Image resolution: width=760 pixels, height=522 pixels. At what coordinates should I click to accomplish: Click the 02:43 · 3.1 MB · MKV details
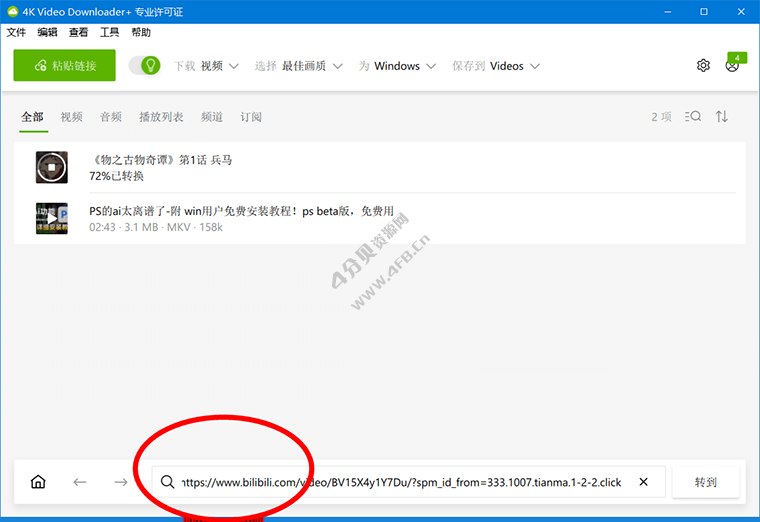click(156, 227)
